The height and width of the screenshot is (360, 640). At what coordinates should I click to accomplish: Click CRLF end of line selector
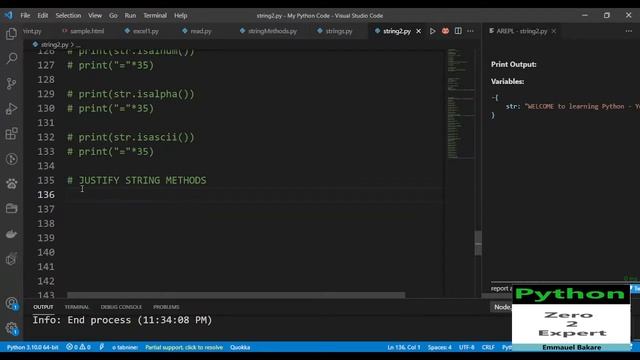pos(488,347)
